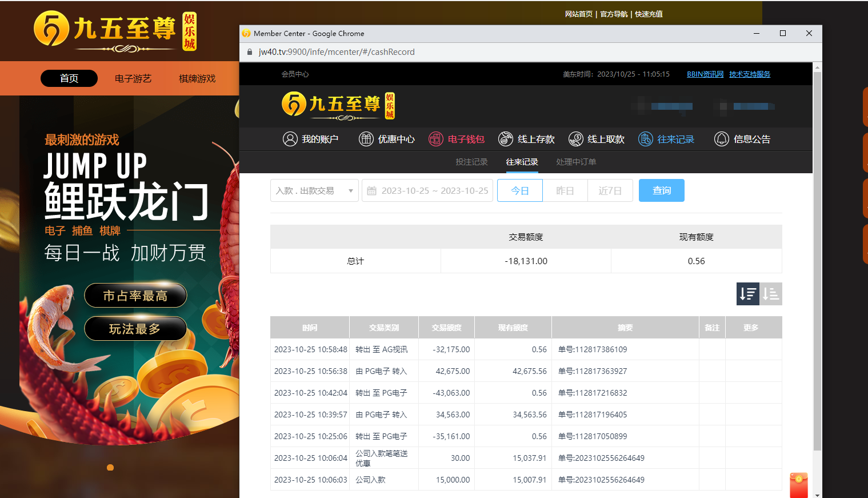This screenshot has height=498, width=868.
Task: Click the 现有额度 column header
Action: tap(513, 328)
